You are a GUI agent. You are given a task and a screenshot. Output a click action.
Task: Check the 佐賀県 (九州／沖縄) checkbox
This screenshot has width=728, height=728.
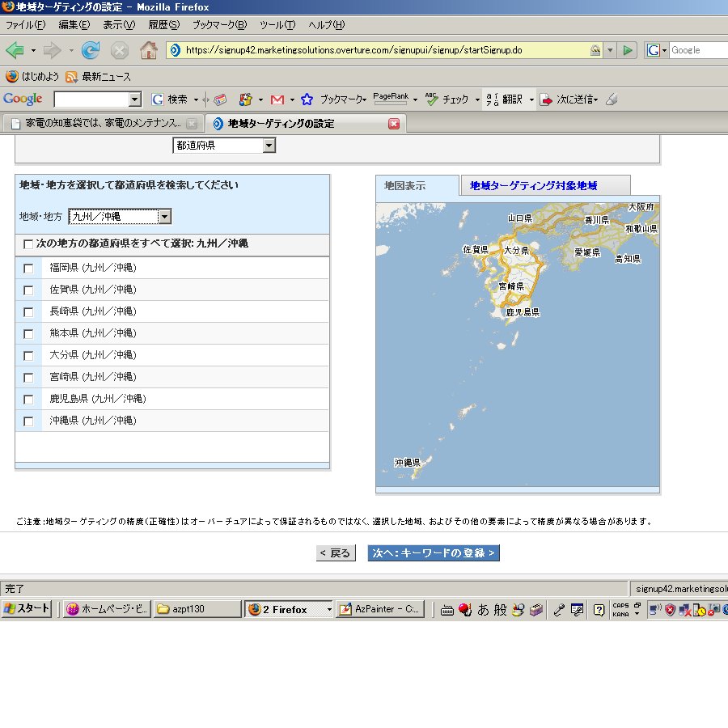click(x=28, y=290)
